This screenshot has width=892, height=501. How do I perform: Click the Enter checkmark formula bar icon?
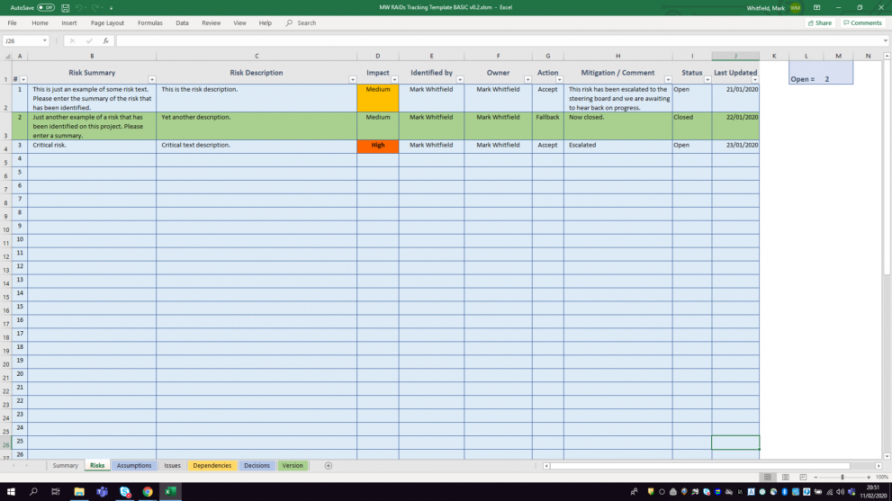(89, 41)
